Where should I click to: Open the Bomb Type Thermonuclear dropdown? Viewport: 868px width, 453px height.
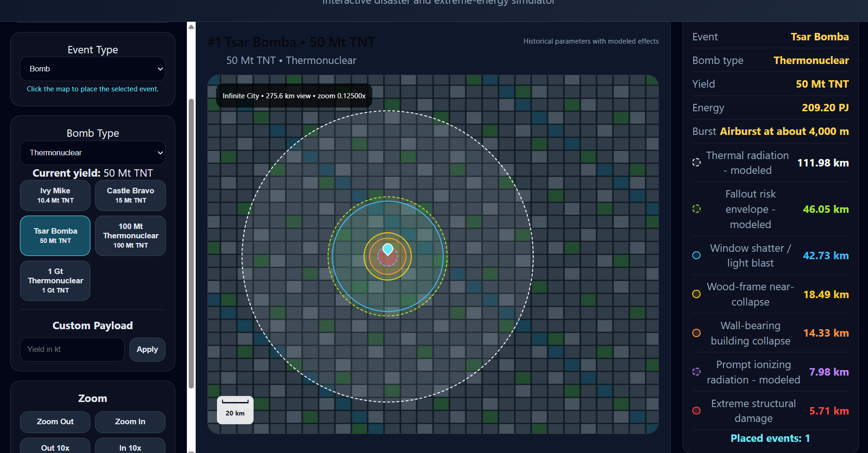click(x=93, y=153)
